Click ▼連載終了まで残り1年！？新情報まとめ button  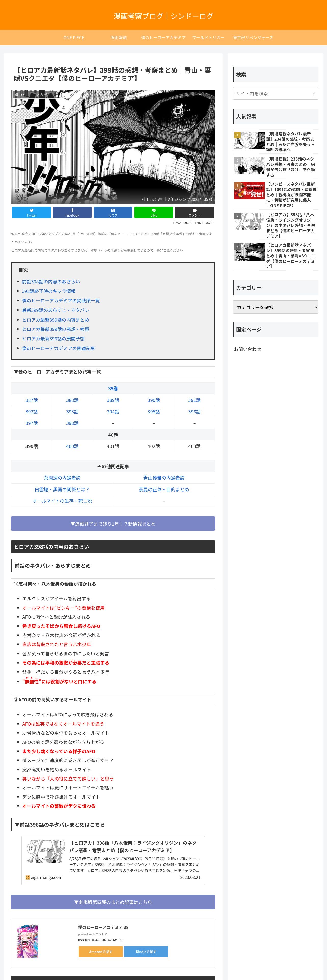(x=113, y=524)
